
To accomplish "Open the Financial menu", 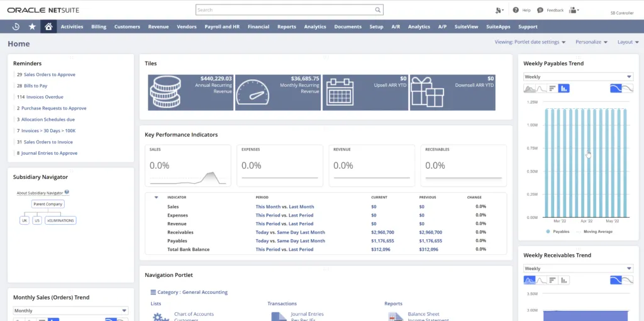I will pos(258,26).
